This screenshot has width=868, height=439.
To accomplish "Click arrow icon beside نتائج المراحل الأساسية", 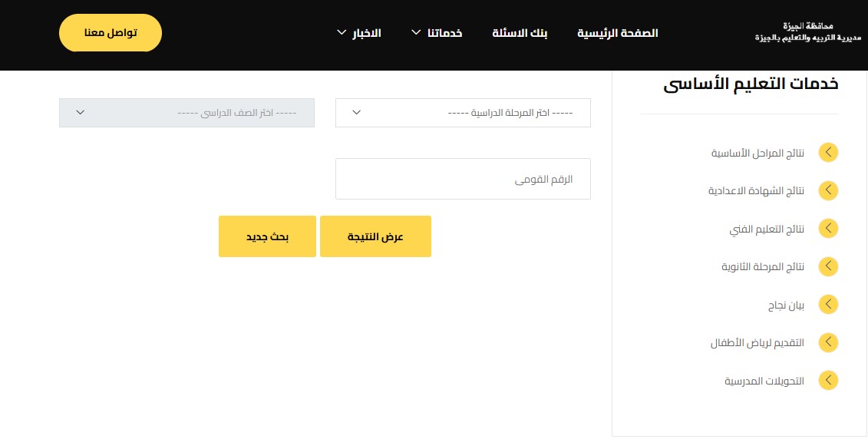I will tap(828, 153).
